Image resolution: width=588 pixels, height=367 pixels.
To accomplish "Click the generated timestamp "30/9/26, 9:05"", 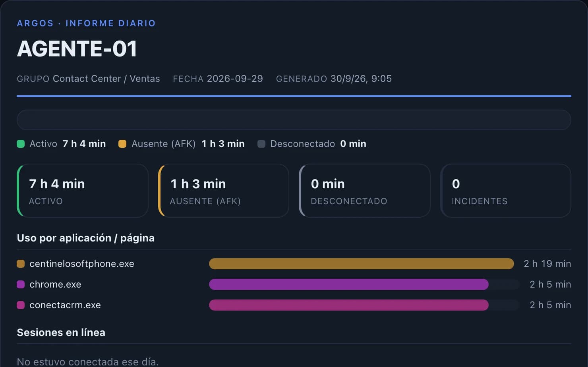I will pyautogui.click(x=361, y=79).
